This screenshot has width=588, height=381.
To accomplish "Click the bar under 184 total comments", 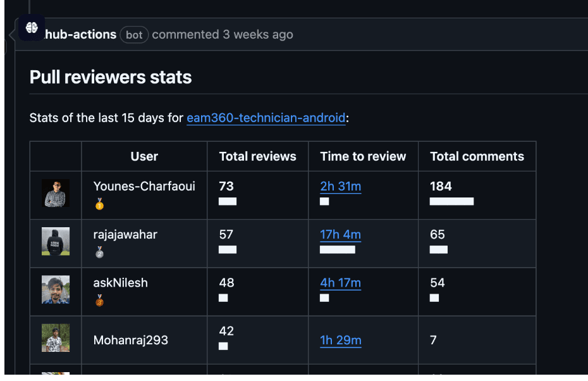I will click(x=451, y=201).
